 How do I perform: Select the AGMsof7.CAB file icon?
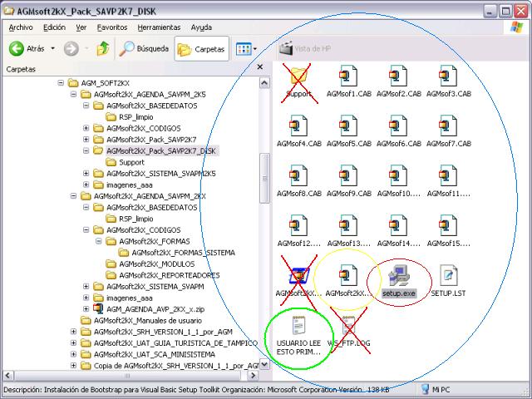pos(448,126)
